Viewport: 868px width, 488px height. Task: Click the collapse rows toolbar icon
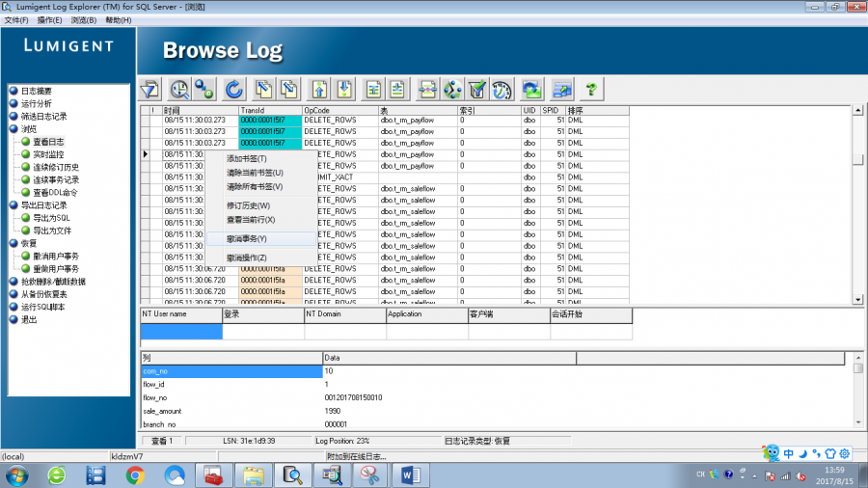[373, 89]
